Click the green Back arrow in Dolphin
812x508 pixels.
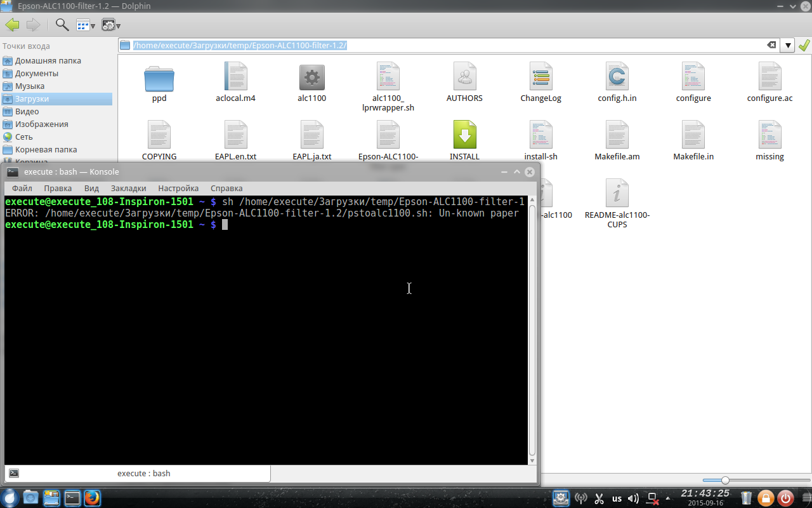(x=12, y=25)
